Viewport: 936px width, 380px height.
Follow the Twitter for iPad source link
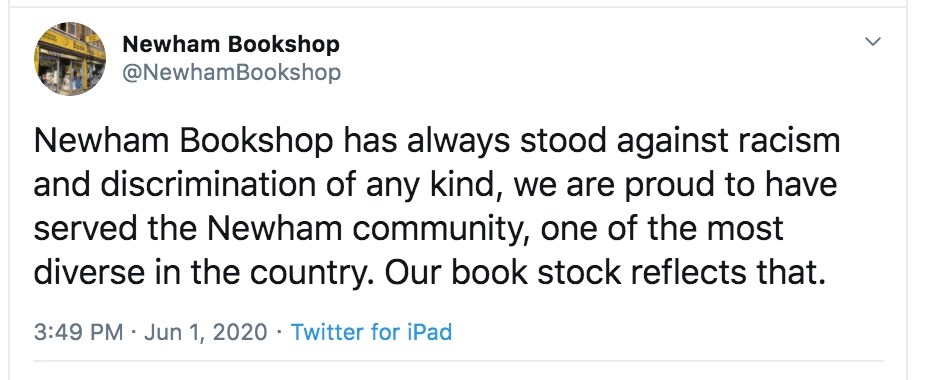(371, 332)
